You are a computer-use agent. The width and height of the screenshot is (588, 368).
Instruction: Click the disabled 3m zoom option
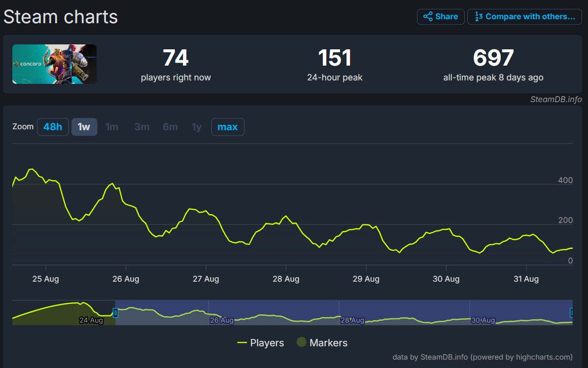pos(142,127)
